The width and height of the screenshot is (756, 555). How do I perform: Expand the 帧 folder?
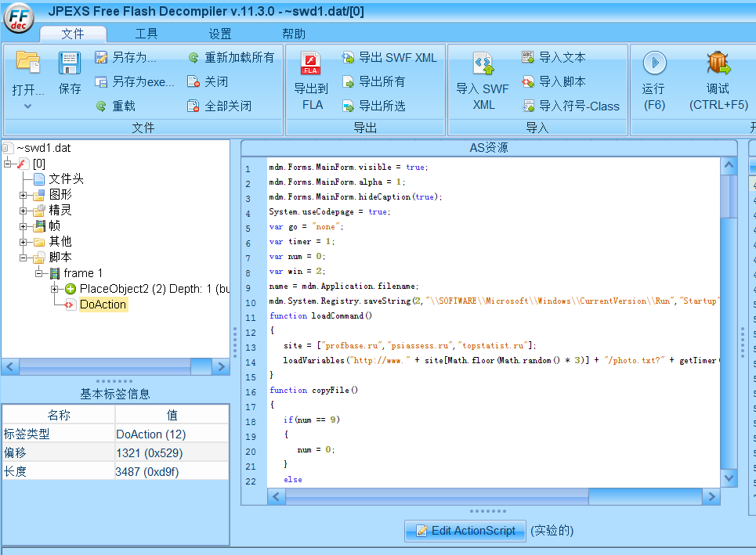pyautogui.click(x=23, y=226)
